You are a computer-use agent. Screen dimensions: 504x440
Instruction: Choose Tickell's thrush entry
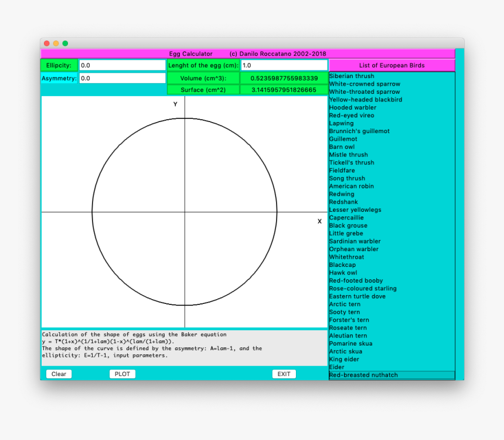[x=392, y=163]
